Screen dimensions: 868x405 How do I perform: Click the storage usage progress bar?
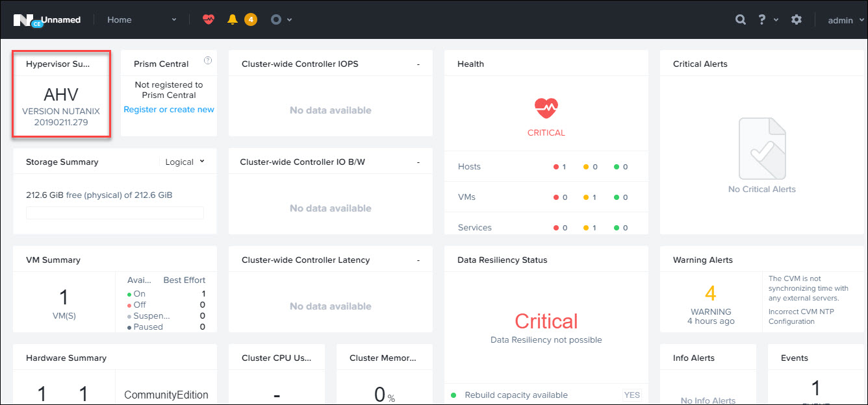point(115,213)
